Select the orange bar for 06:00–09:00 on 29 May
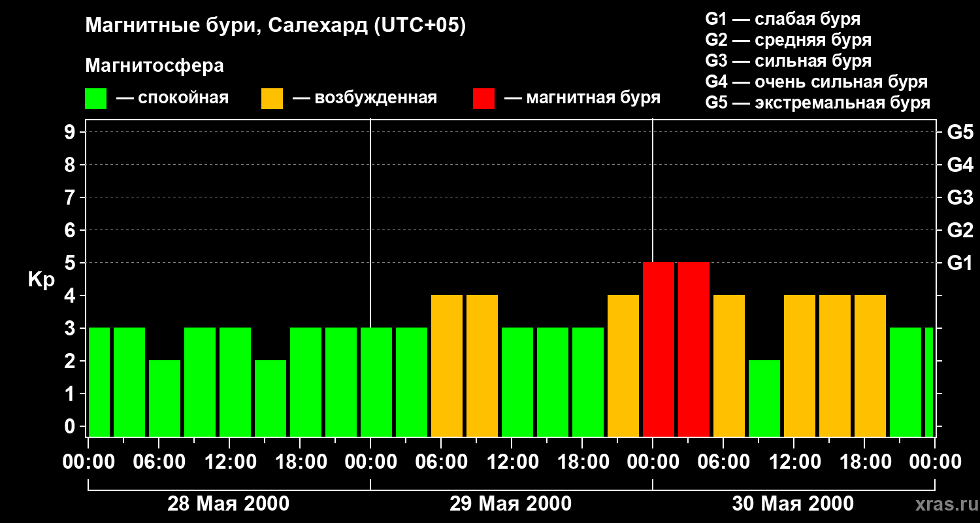The image size is (980, 523). 447,365
